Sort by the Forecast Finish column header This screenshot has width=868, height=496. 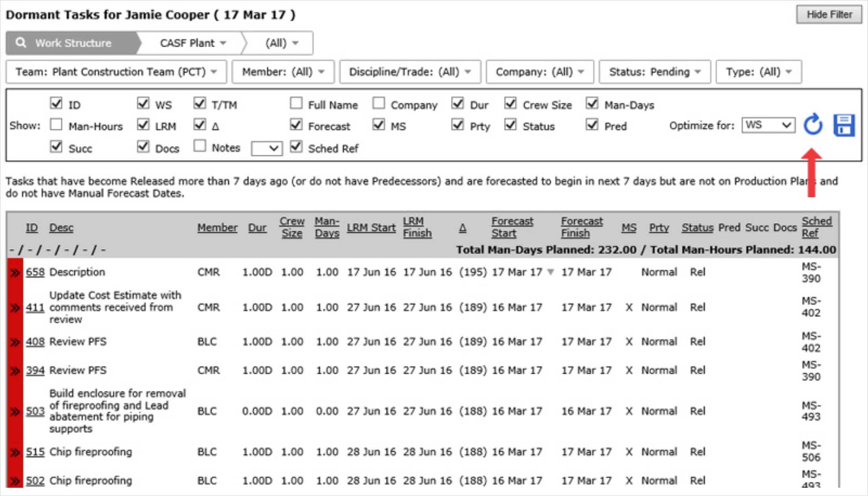pos(582,227)
